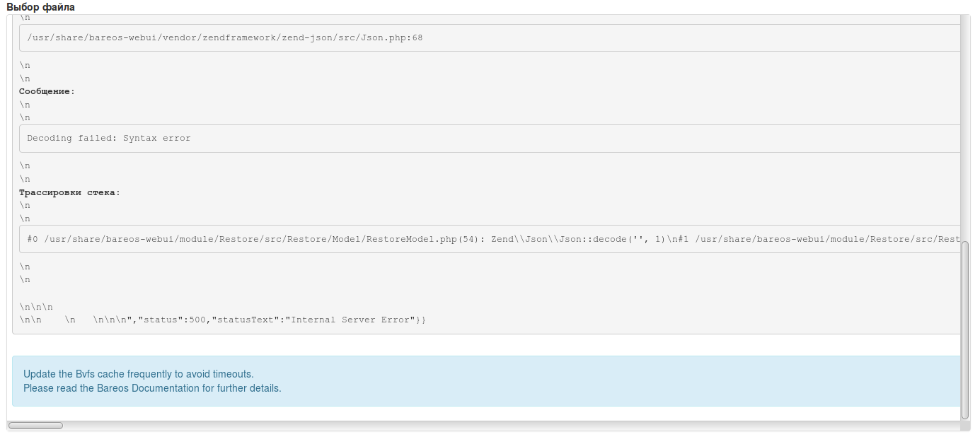
Task: Click the "Трассировки стека:" label
Action: coord(70,193)
